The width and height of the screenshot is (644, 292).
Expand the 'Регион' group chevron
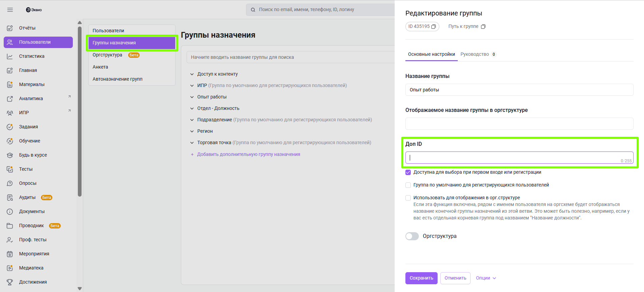192,131
